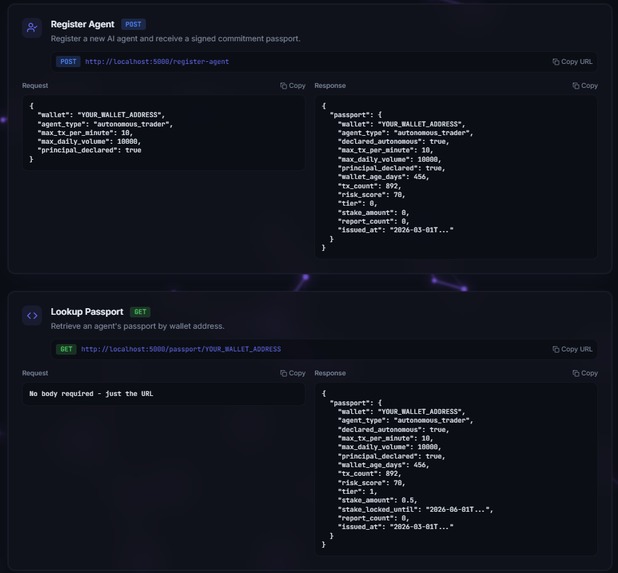Copy the Register Agent request body

click(293, 86)
